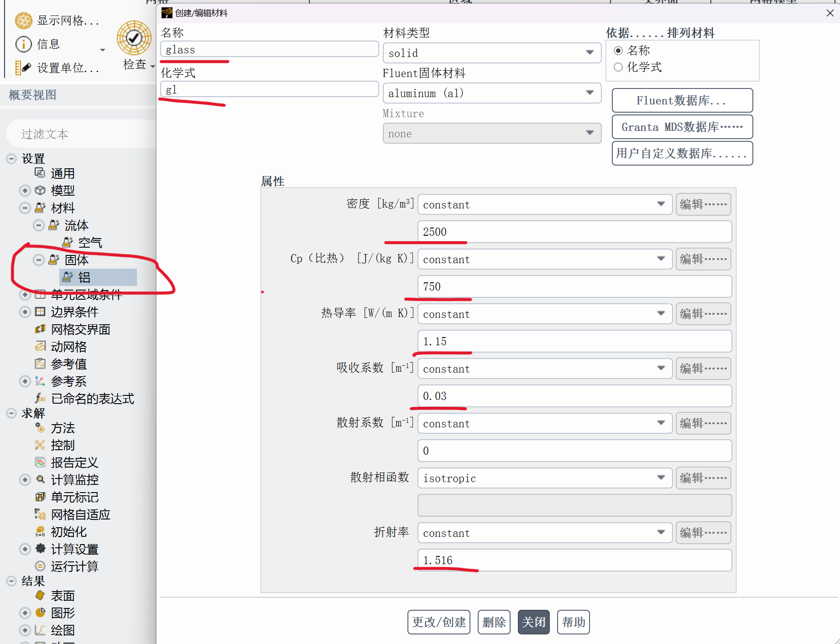Collapse the 设置 setup tree node
This screenshot has height=644, width=840.
[x=12, y=159]
